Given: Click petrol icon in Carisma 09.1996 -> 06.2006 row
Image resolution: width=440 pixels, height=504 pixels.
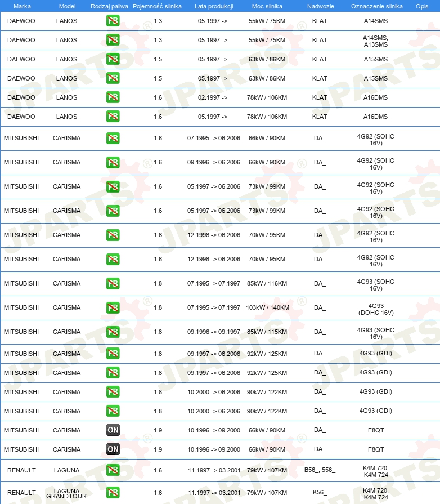Looking at the screenshot, I should coord(113,162).
